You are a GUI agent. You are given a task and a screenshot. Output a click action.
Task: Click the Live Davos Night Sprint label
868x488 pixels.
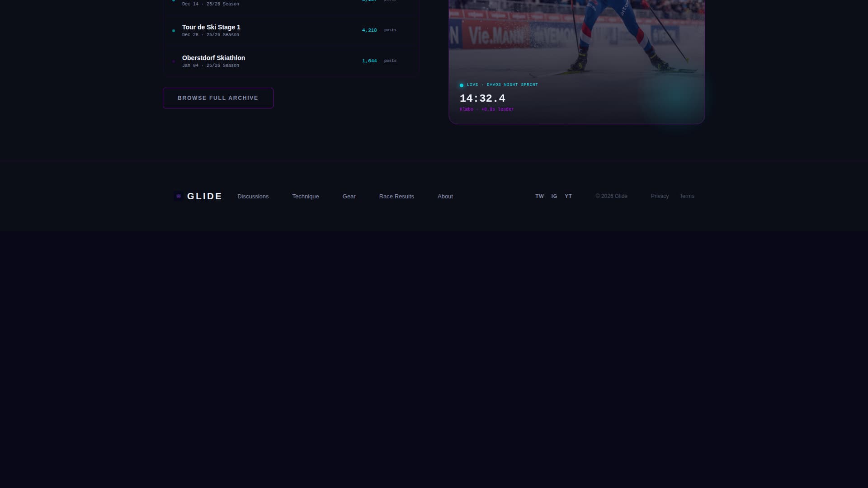point(502,85)
